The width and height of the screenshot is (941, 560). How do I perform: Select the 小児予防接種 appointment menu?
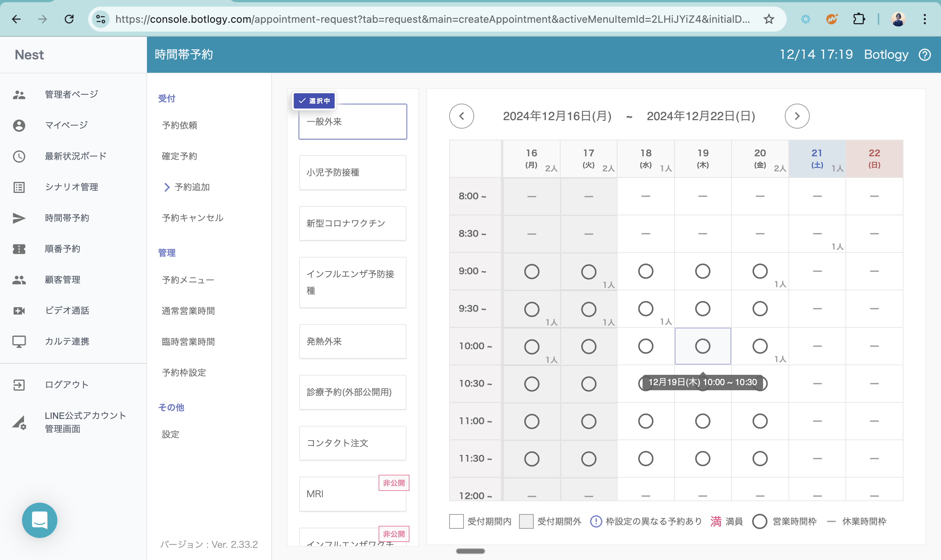point(352,172)
